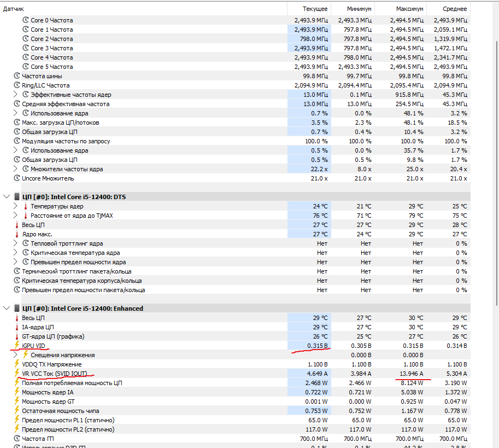Click the clock icon beside Частота шины
Screen dimensions: 499x448
coord(17,76)
